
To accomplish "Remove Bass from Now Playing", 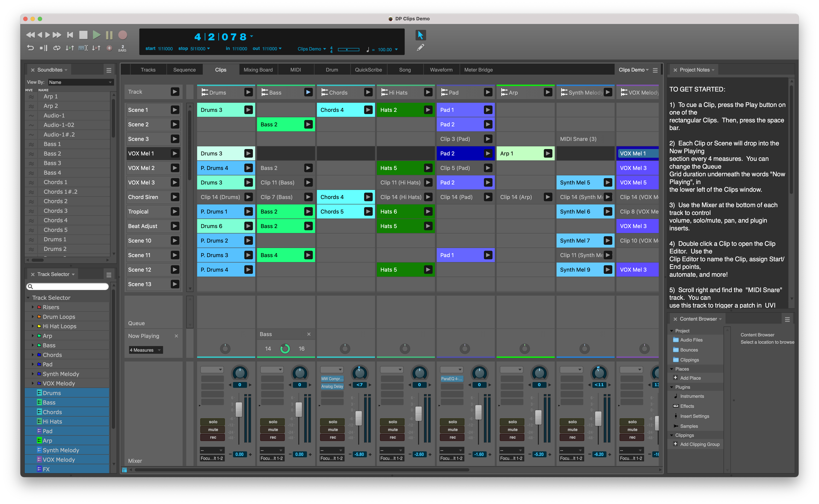I will 309,334.
